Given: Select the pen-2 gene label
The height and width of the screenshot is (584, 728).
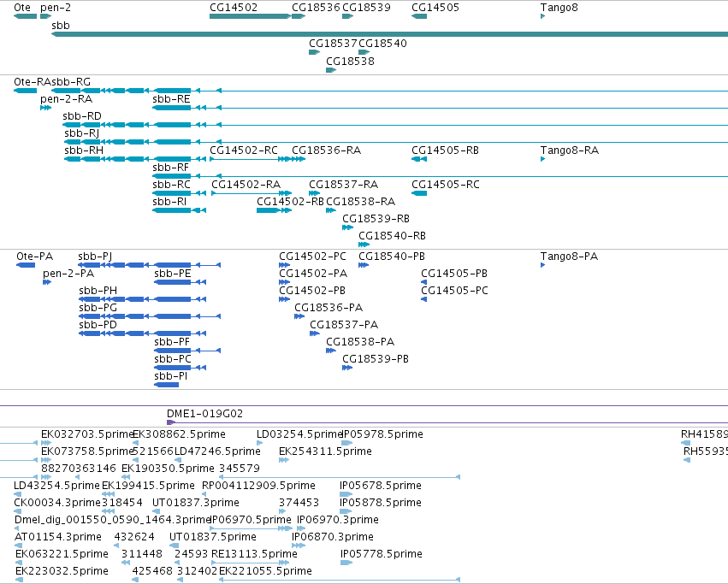Looking at the screenshot, I should click(56, 8).
